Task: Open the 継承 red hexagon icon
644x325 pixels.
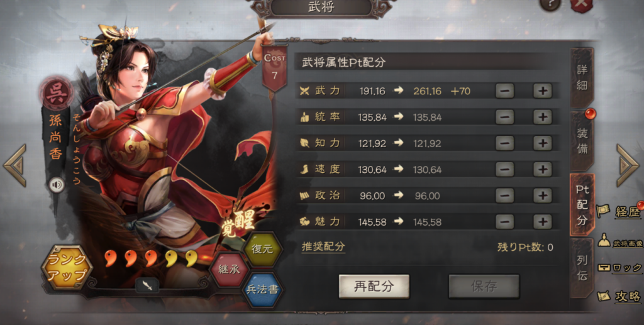Action: pyautogui.click(x=229, y=270)
